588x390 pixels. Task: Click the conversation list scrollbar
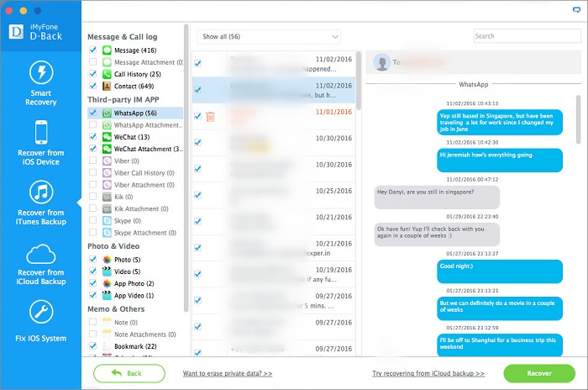click(359, 81)
